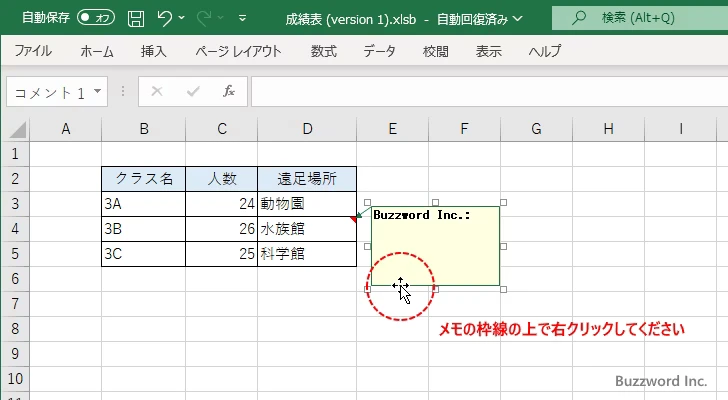The image size is (728, 400).
Task: Select column D header
Action: (307, 129)
